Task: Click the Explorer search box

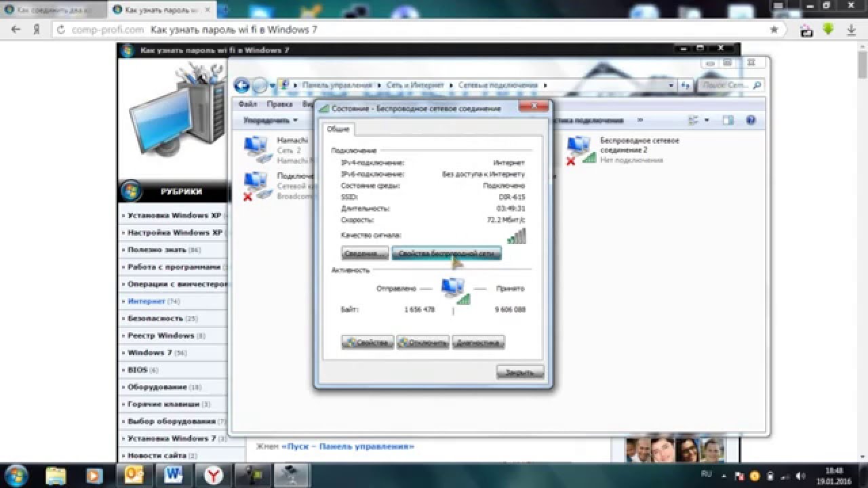Action: pos(730,85)
